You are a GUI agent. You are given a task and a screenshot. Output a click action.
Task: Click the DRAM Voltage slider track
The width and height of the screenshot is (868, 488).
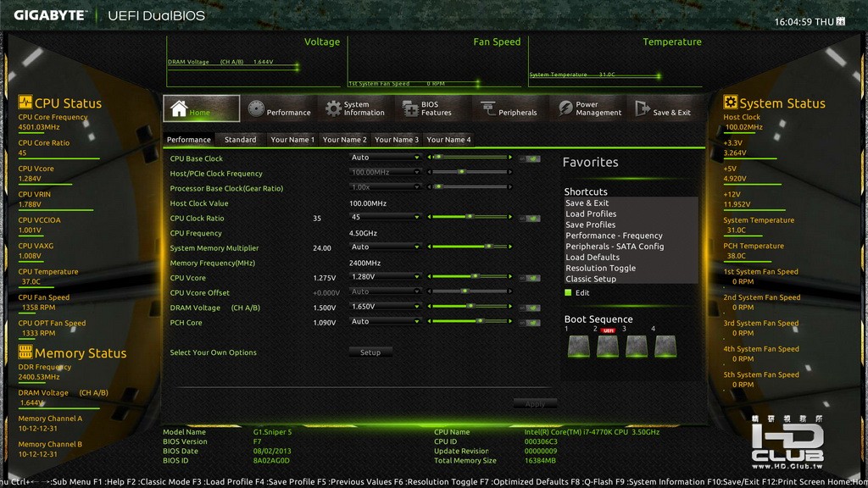[x=470, y=307]
